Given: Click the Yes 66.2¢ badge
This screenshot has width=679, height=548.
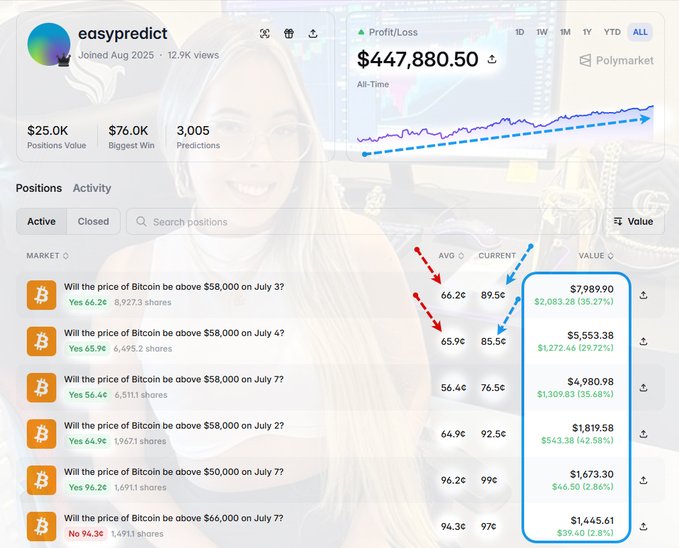Looking at the screenshot, I should (x=87, y=302).
